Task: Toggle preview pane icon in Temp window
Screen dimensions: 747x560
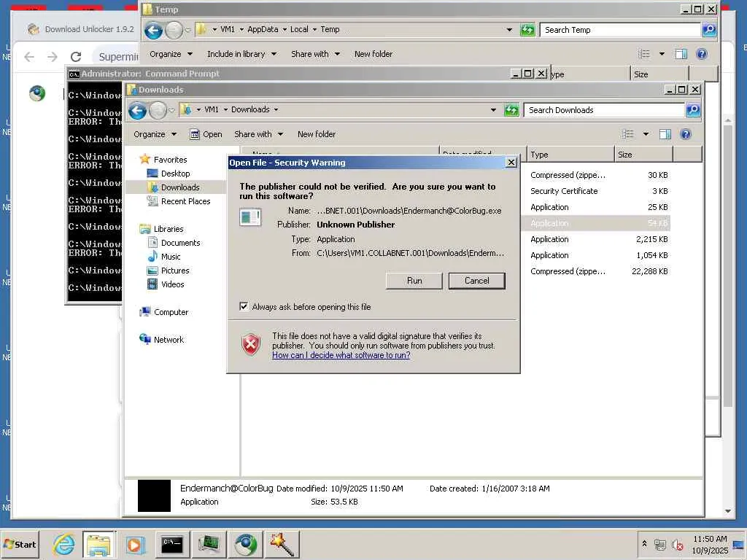Action: pyautogui.click(x=681, y=54)
